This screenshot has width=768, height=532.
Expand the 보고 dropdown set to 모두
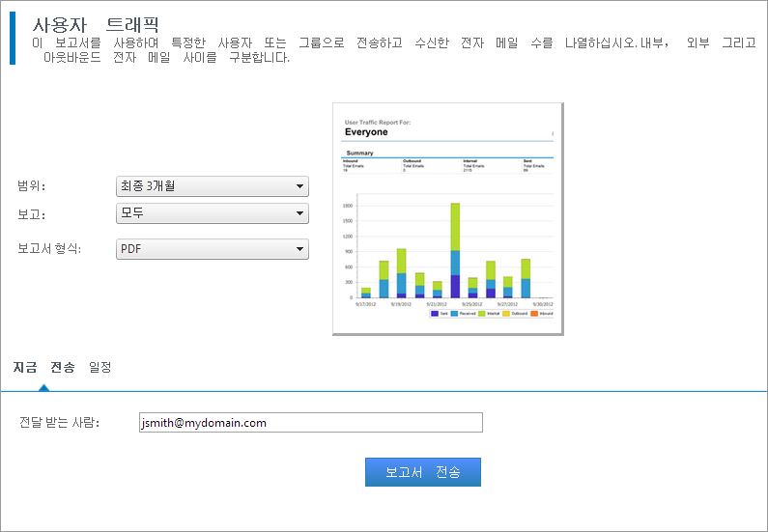(x=212, y=212)
